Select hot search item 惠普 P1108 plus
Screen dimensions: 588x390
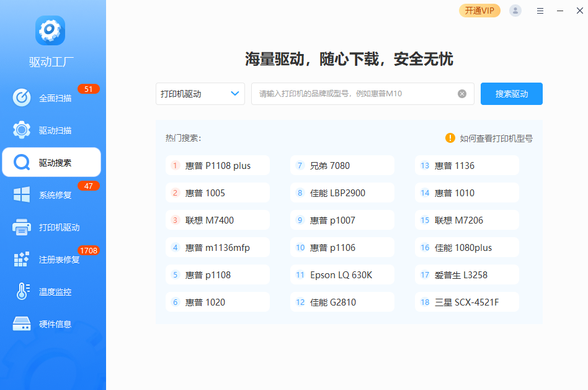coord(217,165)
